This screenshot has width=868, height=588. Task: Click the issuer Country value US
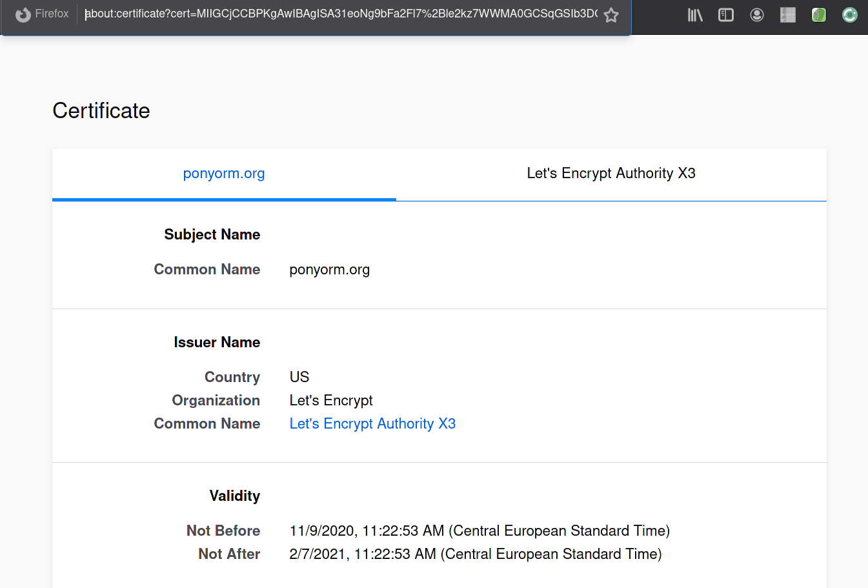[x=299, y=378]
